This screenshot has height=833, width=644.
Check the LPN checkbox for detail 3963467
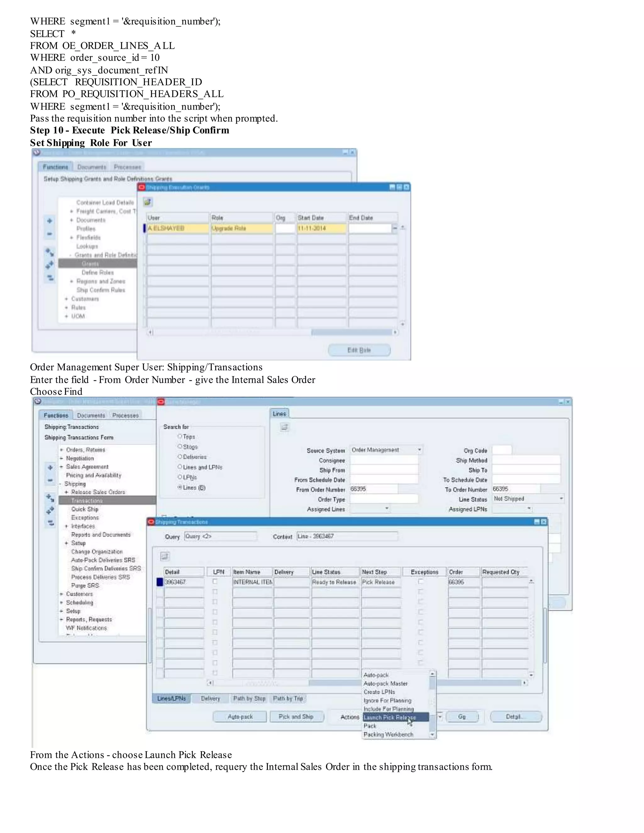[x=215, y=582]
